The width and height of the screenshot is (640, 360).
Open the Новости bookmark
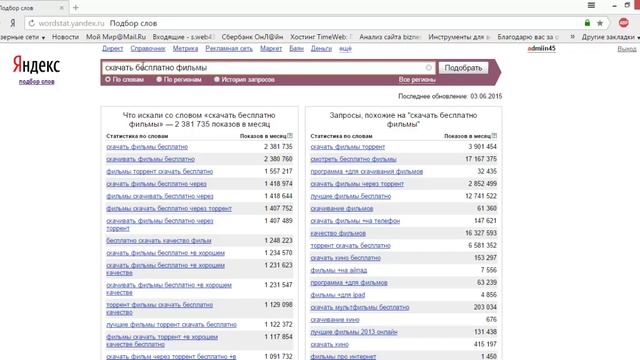tap(65, 37)
